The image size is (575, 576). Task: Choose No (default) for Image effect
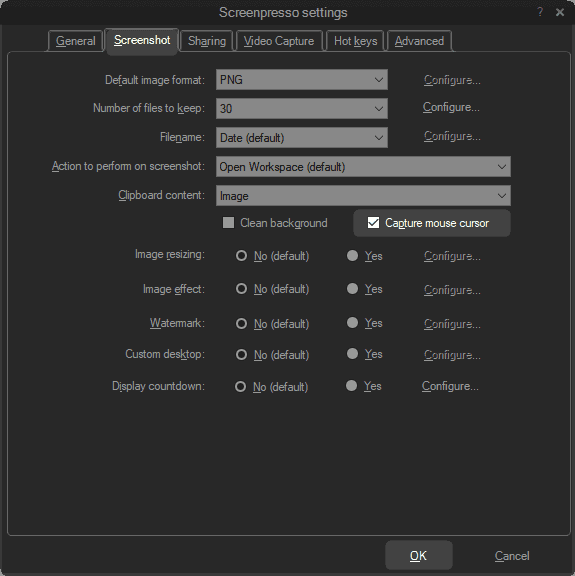(x=241, y=289)
